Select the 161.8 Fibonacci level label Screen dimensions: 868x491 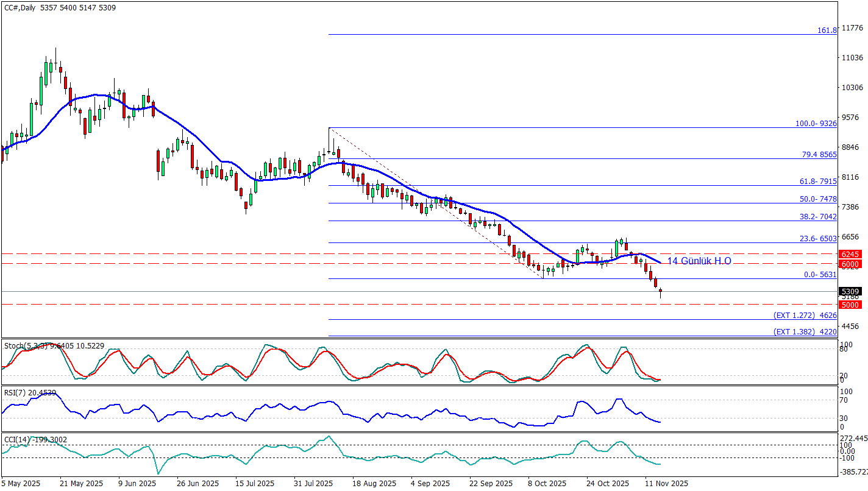[x=827, y=30]
